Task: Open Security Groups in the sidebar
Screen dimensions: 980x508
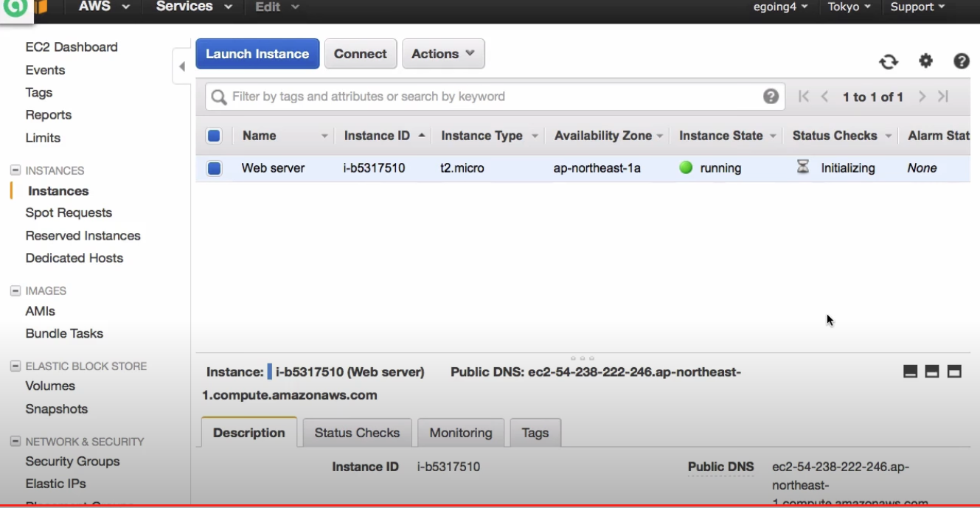Action: pos(72,462)
